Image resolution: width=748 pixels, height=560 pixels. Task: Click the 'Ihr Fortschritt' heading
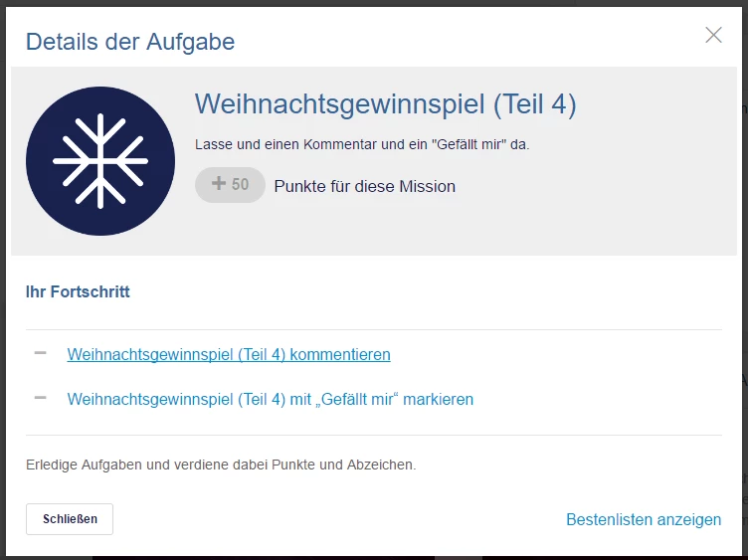pyautogui.click(x=78, y=291)
